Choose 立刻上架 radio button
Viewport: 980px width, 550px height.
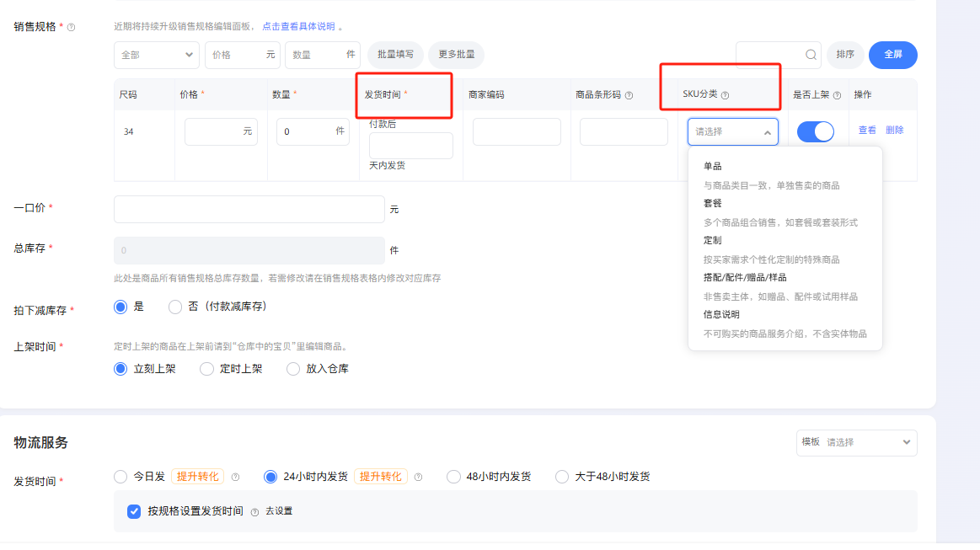click(120, 370)
